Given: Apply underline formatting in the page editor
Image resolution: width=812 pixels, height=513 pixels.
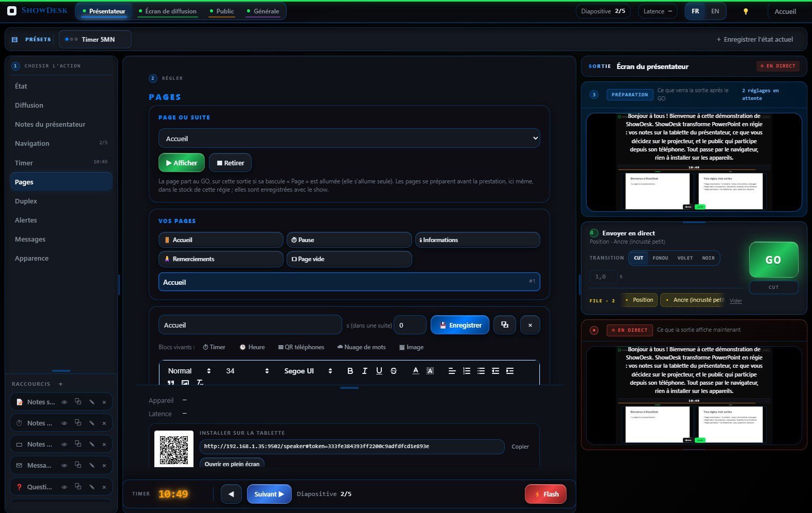Looking at the screenshot, I should pyautogui.click(x=379, y=371).
